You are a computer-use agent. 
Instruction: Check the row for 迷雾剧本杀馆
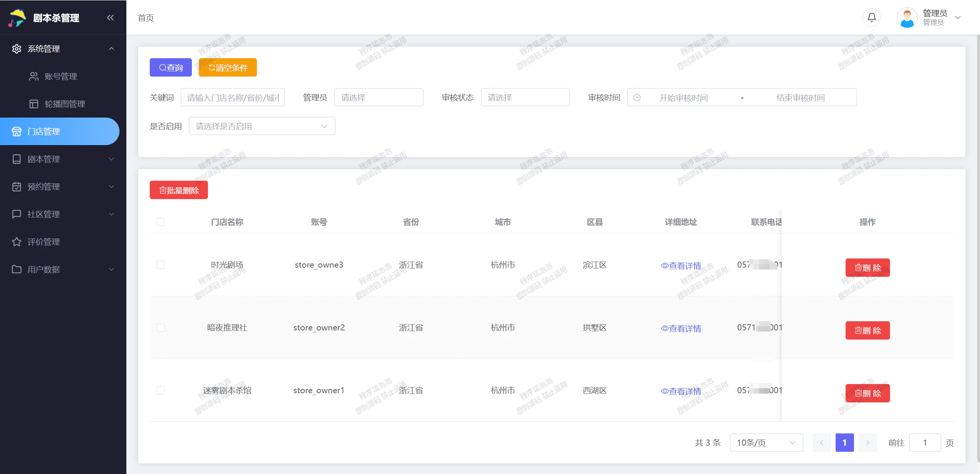click(161, 391)
